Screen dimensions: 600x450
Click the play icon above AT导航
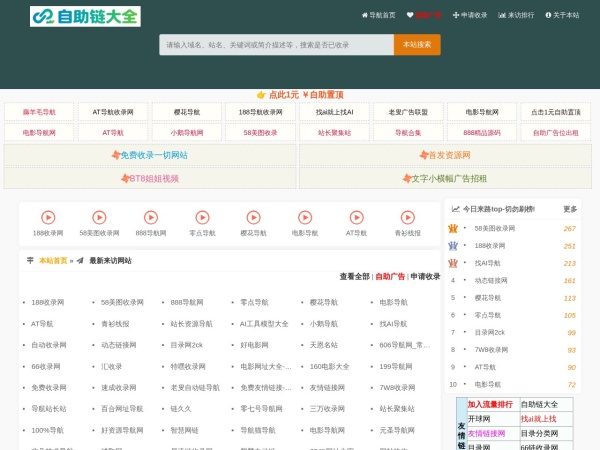tap(357, 217)
